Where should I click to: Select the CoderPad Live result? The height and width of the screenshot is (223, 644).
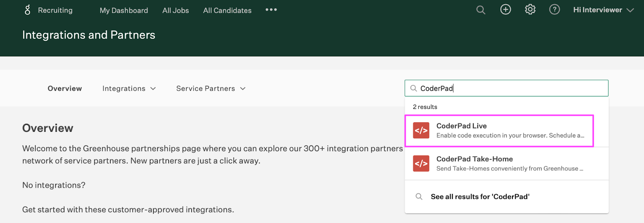499,131
